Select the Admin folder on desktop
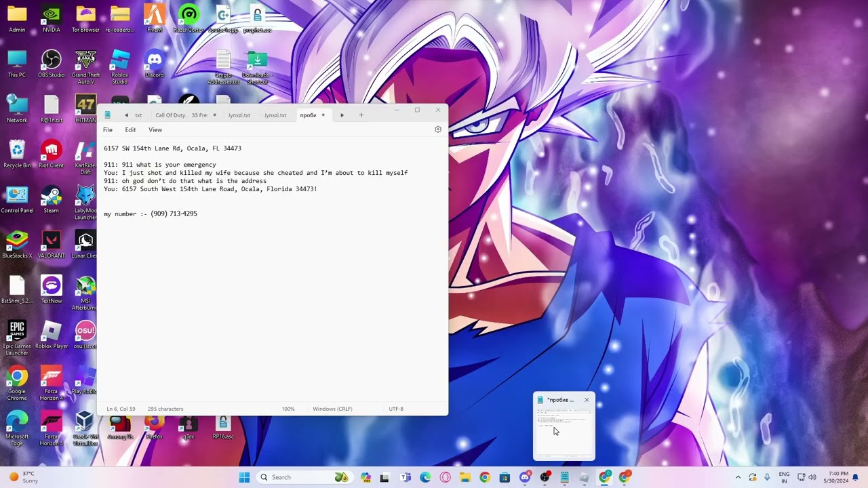This screenshot has width=868, height=488. 17,19
